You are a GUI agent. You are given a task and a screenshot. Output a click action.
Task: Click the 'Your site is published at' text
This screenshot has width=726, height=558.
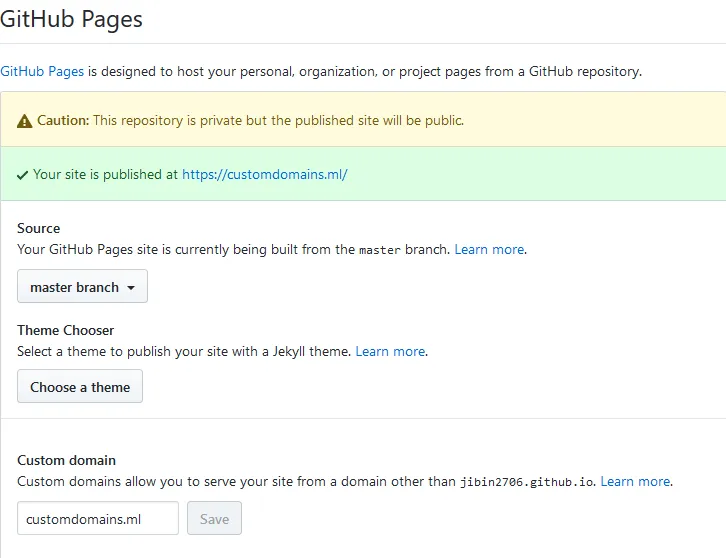[x=105, y=175]
